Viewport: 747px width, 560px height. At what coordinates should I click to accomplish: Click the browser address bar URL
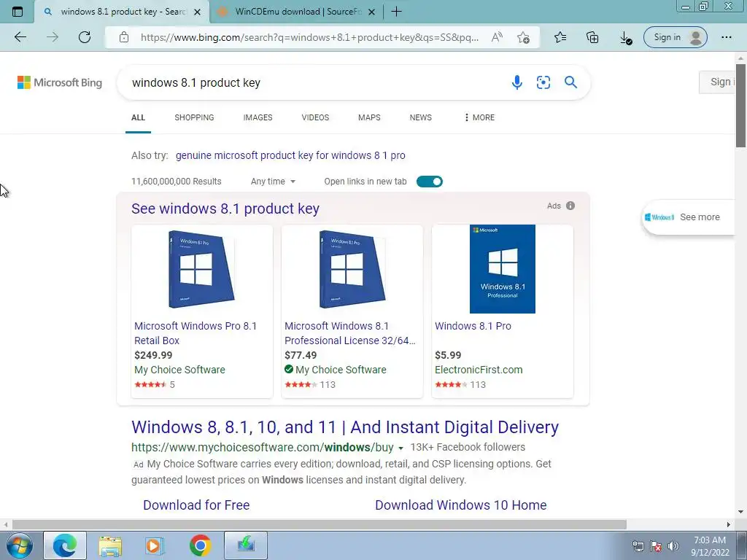[309, 37]
